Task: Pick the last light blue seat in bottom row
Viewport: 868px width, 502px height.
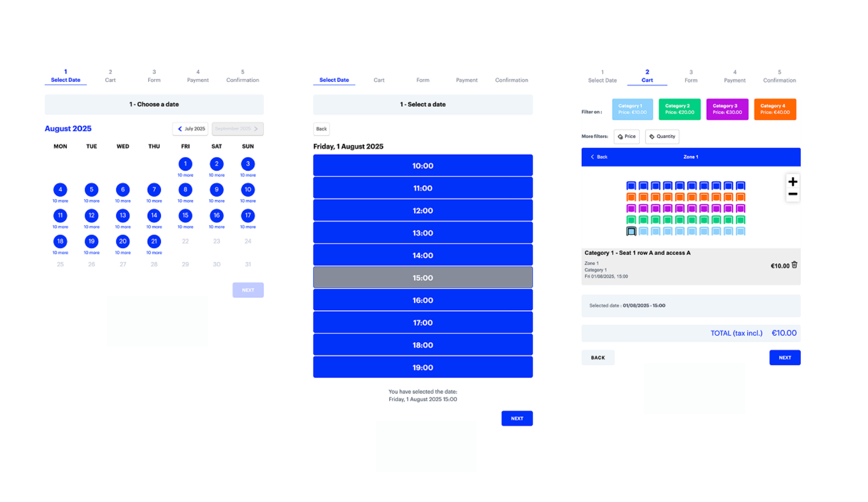Action: (x=740, y=231)
